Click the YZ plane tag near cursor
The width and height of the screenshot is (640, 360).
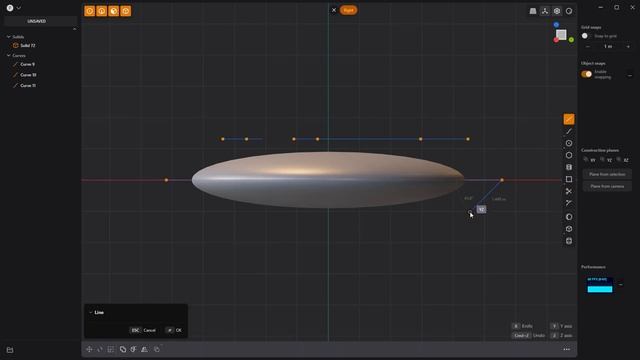(x=481, y=209)
